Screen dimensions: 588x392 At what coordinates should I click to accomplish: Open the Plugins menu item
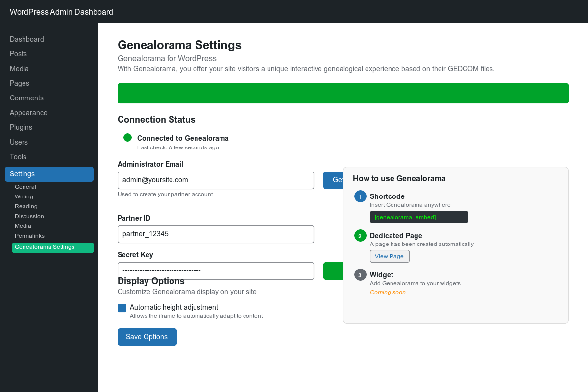pyautogui.click(x=21, y=127)
